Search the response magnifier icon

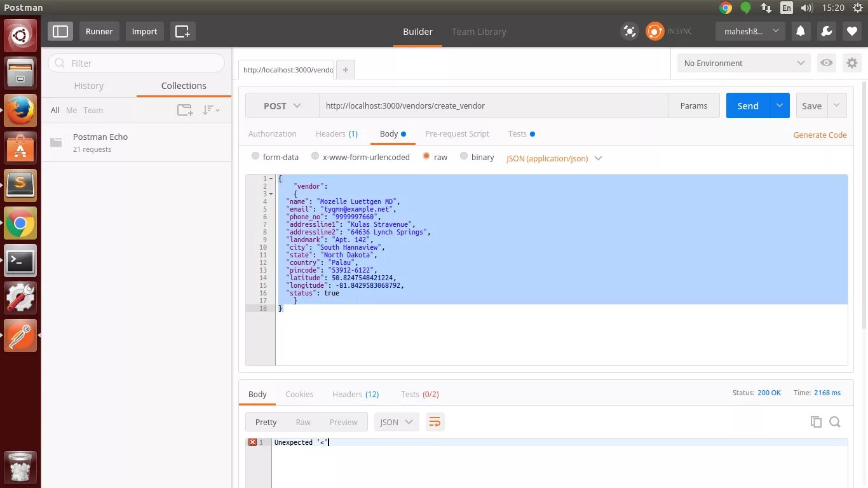coord(835,422)
